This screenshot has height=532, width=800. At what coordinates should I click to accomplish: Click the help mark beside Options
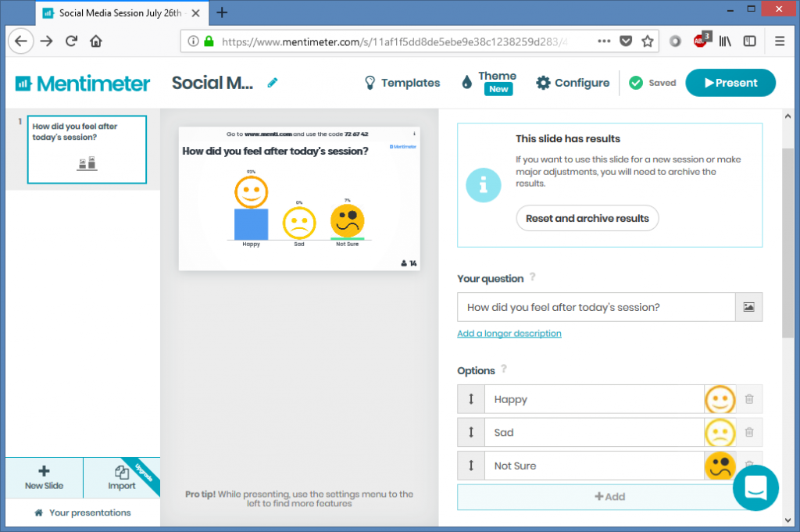tap(504, 368)
